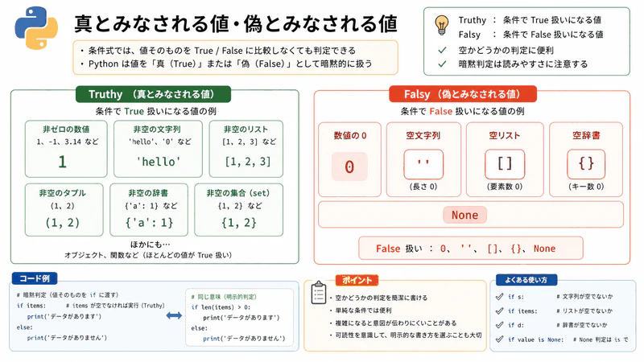This screenshot has width=644, height=362.
Task: Click the caption (要素数 0)
Action: [505, 187]
